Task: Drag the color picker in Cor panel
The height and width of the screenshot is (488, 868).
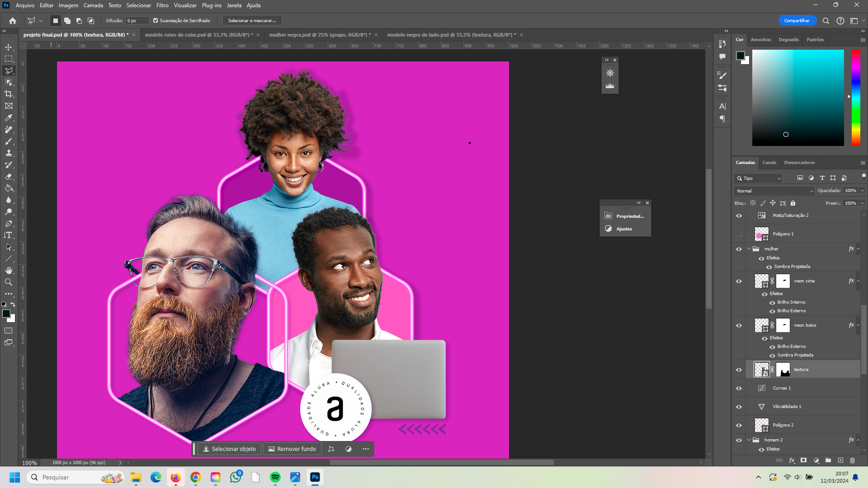Action: (x=785, y=134)
